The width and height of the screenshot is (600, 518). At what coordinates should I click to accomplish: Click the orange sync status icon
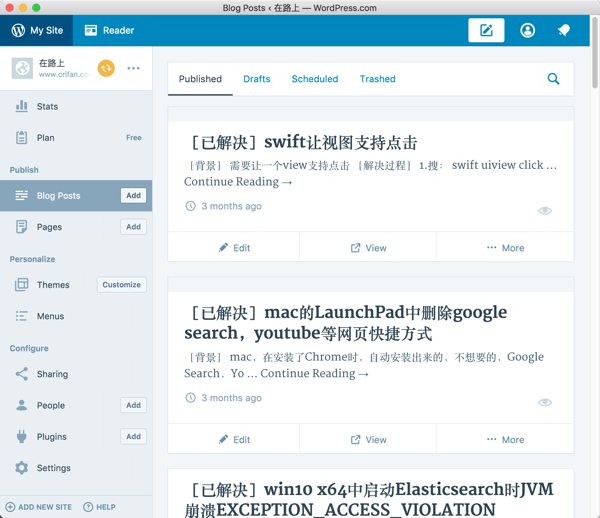pos(106,68)
